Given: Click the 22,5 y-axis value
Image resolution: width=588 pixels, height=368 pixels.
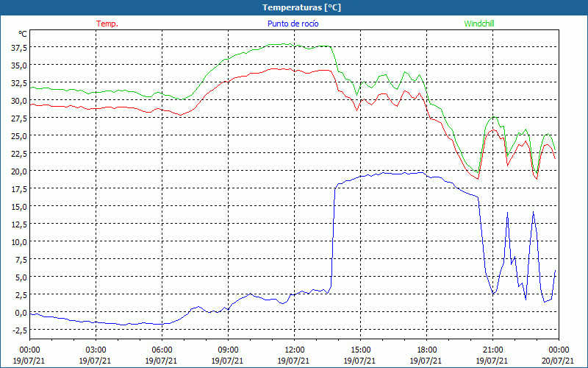Looking at the screenshot, I should coord(20,153).
